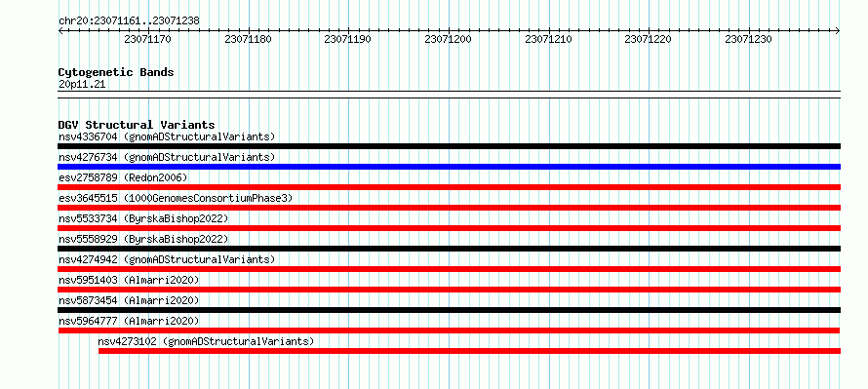Click the black bar under nsv5873454
Image resolution: width=868 pixels, height=389 pixels.
449,310
